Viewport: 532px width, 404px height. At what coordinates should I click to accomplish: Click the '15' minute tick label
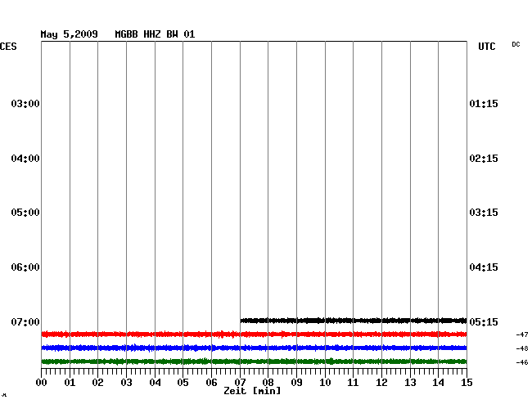[467, 383]
